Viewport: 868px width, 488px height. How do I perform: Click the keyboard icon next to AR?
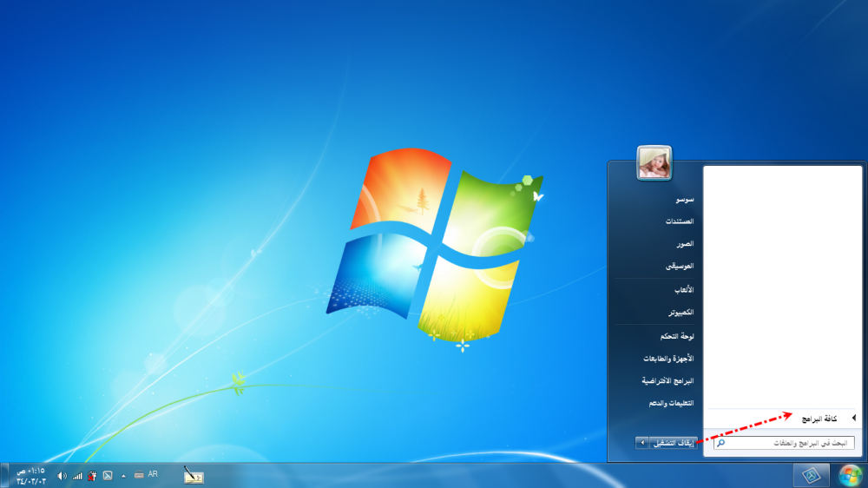pos(139,475)
